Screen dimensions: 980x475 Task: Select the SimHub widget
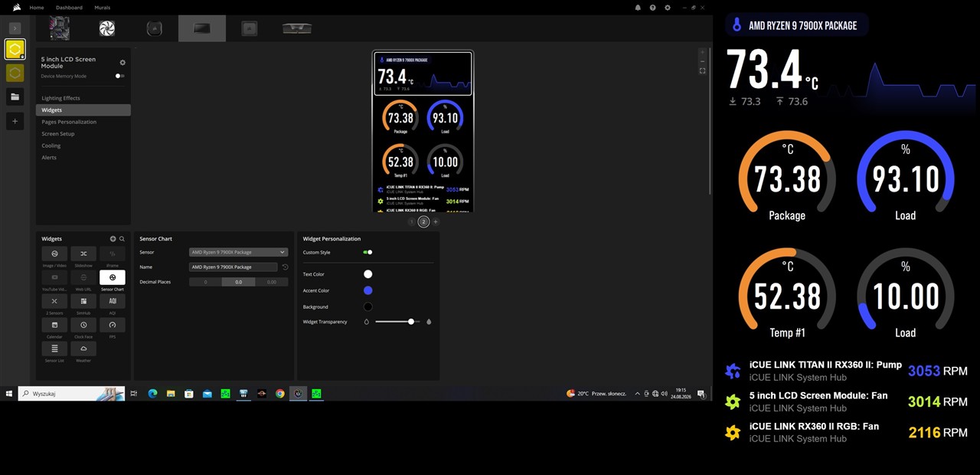[x=83, y=301]
